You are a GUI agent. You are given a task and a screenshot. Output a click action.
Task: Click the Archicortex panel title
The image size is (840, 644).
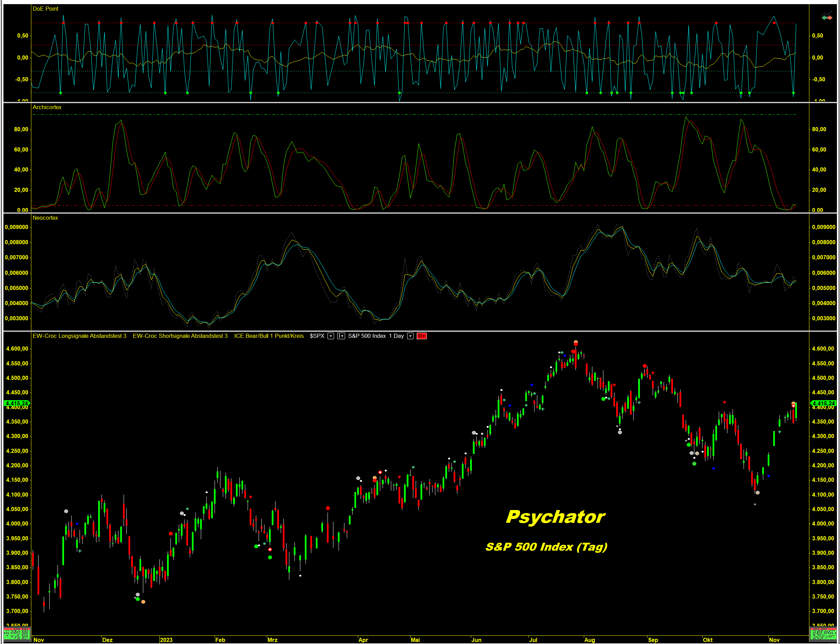click(47, 107)
